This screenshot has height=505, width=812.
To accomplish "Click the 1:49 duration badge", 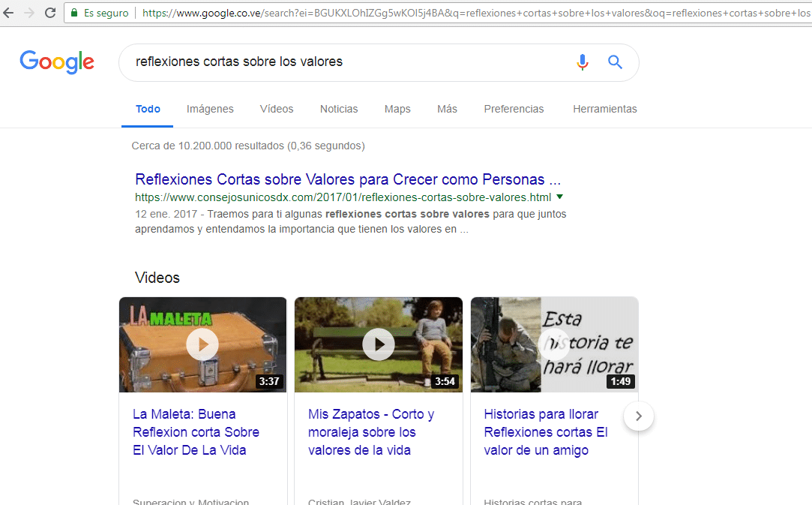I will (620, 382).
